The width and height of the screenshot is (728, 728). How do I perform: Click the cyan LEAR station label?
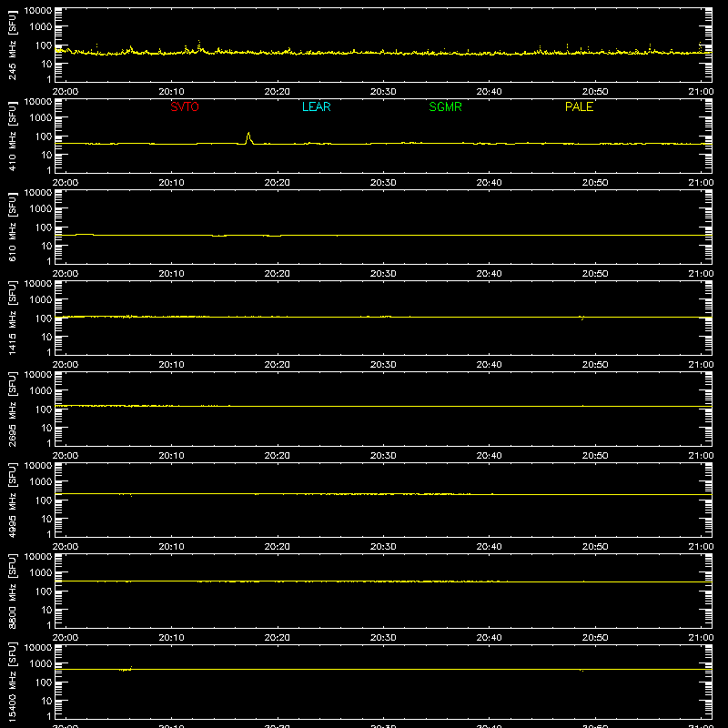316,106
